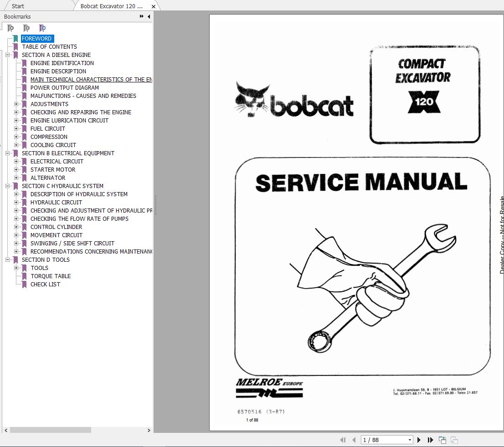Collapse the SECTION A DIESEL ENGINE node

point(6,55)
